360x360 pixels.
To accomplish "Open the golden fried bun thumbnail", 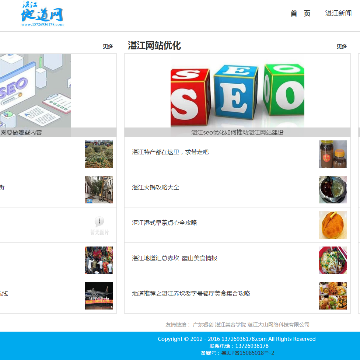I will point(333,225).
